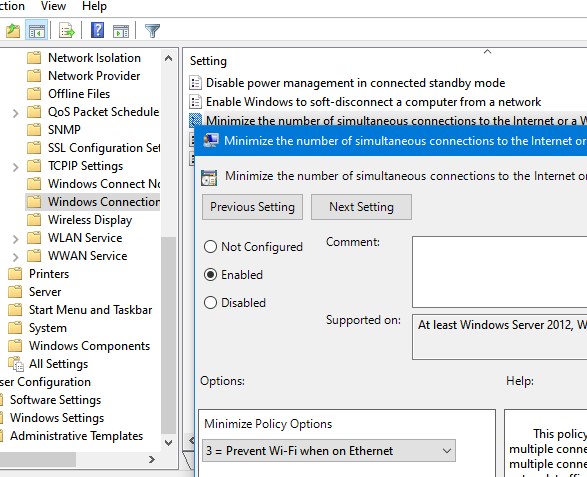Click the Next Setting button
Screen dimensions: 587x477
point(361,207)
